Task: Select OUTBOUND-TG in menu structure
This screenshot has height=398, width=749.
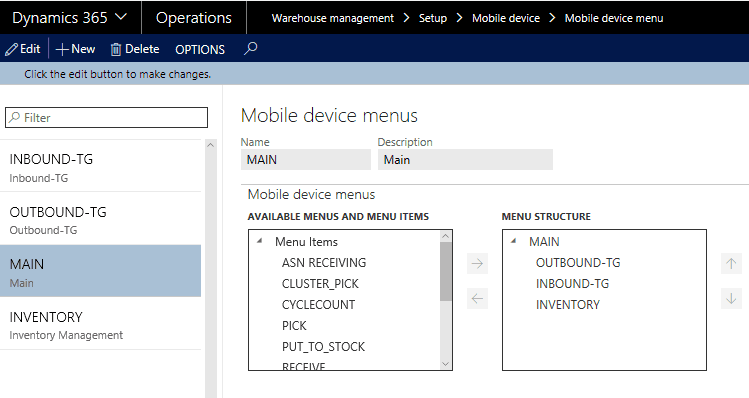Action: click(x=578, y=263)
